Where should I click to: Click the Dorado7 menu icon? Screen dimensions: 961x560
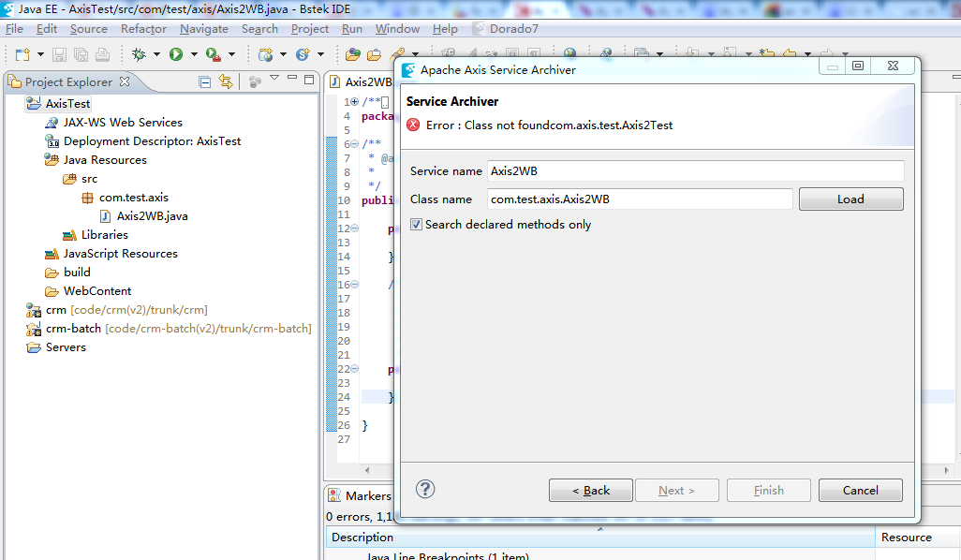pos(478,29)
